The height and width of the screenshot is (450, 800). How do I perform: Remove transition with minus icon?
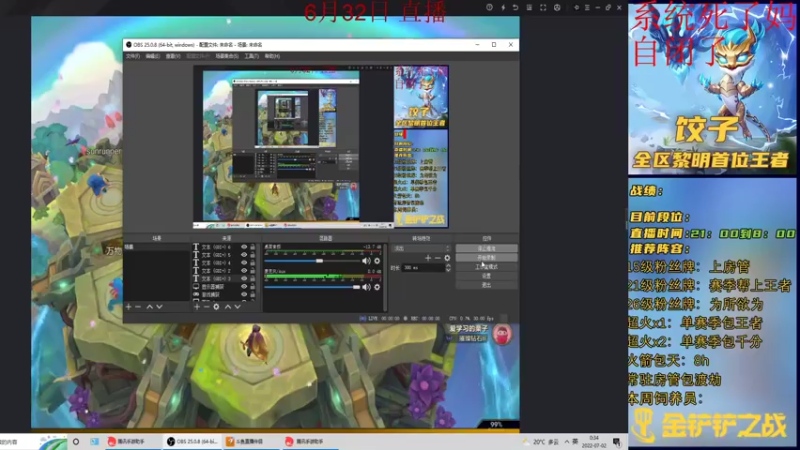(x=438, y=258)
